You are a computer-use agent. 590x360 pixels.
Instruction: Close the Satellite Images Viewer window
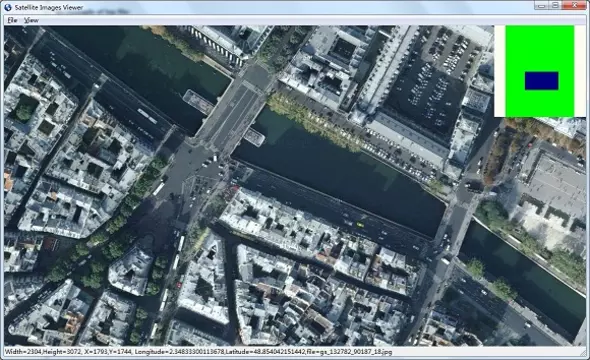coord(574,5)
